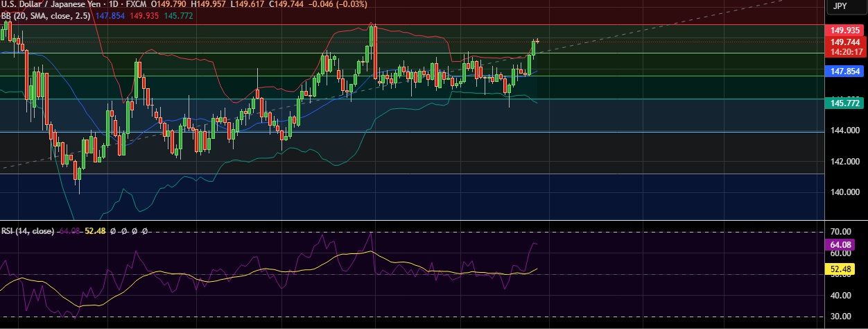This screenshot has height=329, width=868.
Task: Open the JPY currency selector
Action: (x=840, y=6)
